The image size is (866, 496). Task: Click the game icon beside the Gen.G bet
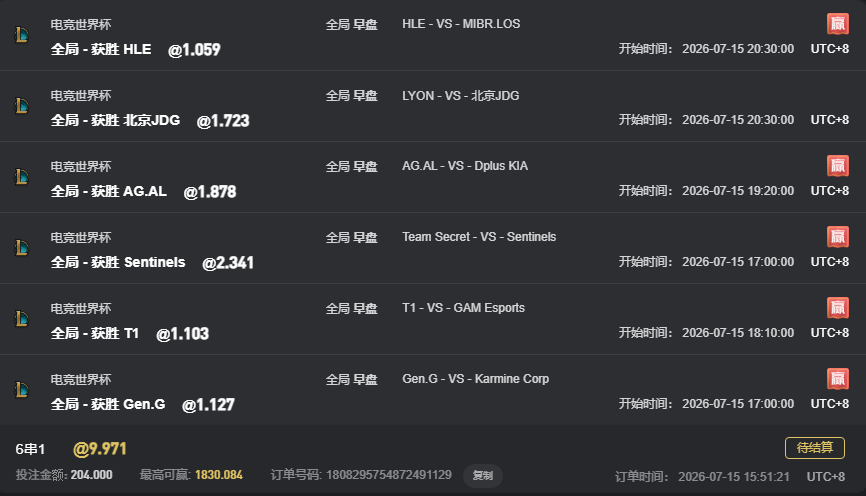point(22,389)
